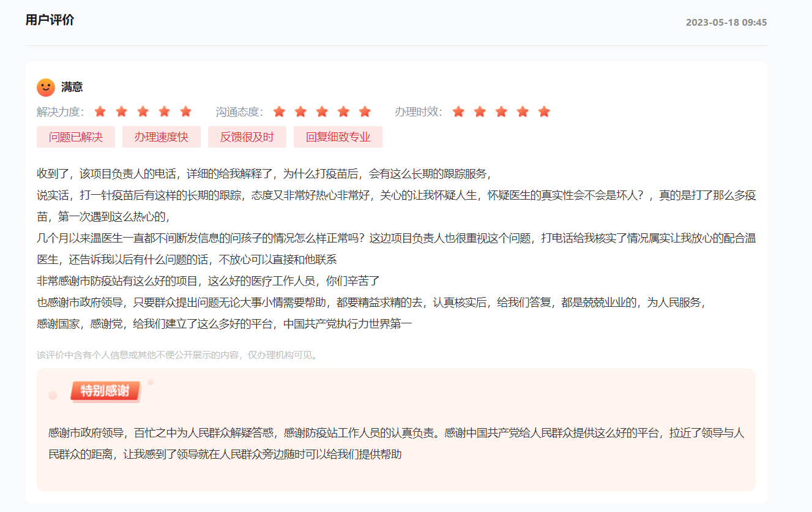Click the timestamp 2023-05-18 09:45
812x512 pixels.
pos(726,23)
